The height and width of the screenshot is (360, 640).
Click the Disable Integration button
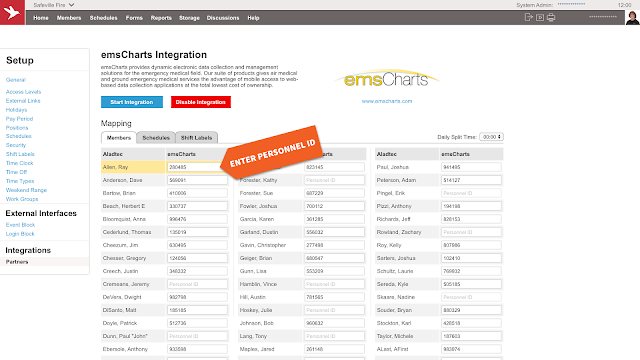point(201,102)
